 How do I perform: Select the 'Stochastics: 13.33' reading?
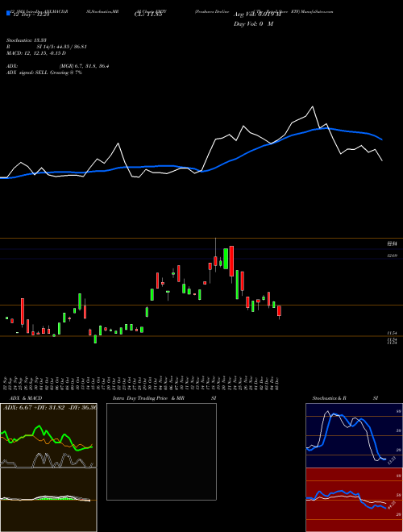coord(26,40)
